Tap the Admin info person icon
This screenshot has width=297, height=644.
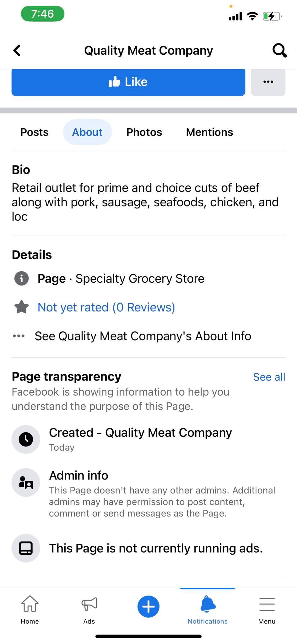pyautogui.click(x=26, y=482)
